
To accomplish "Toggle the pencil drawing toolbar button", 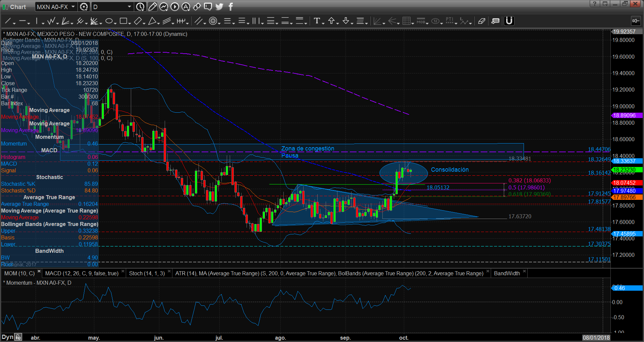I will pos(152,7).
